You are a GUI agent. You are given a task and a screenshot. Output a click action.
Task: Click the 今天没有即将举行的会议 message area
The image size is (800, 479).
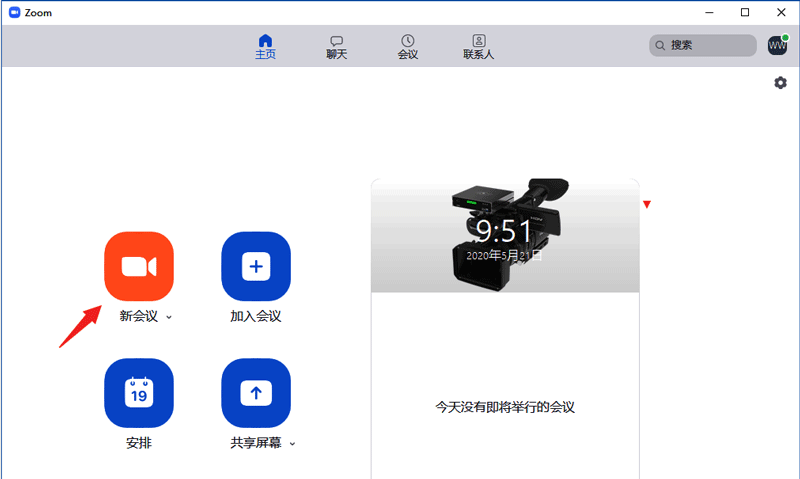click(505, 407)
